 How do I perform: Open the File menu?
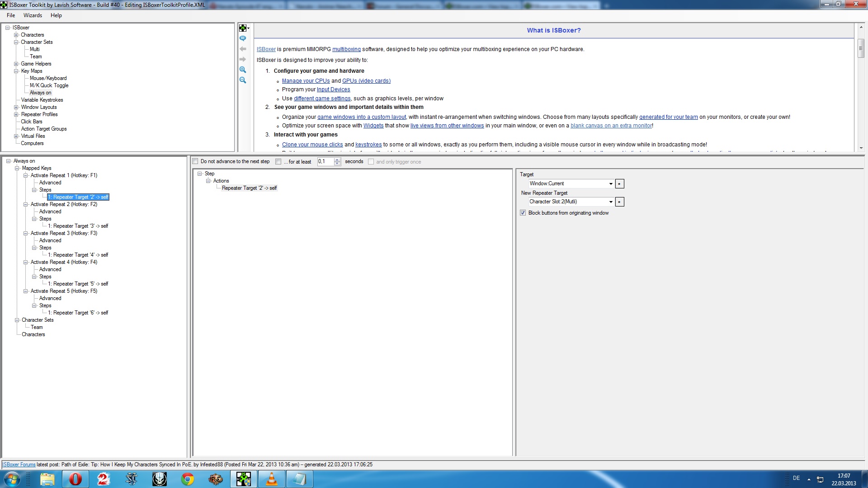11,15
